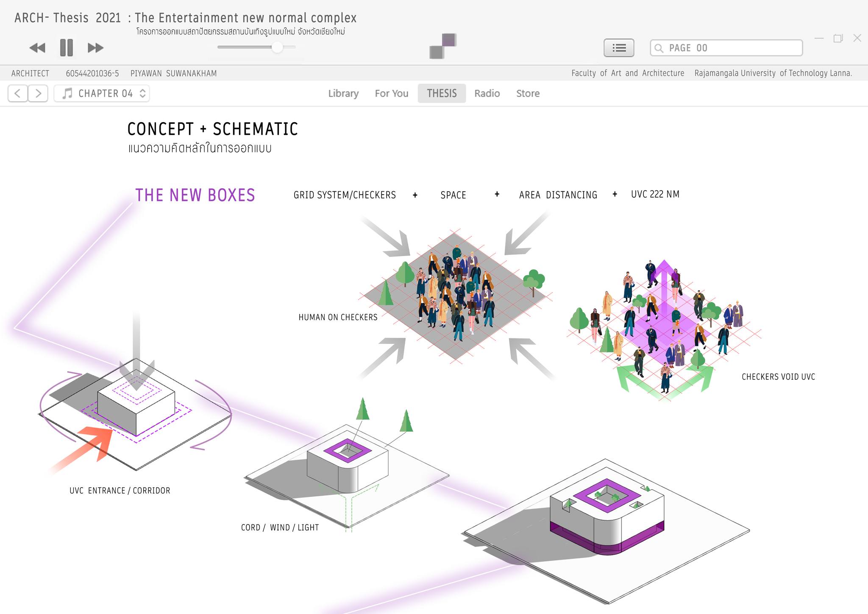This screenshot has width=868, height=614.
Task: Click the CHECKERS VOID UVC caption
Action: (x=778, y=377)
